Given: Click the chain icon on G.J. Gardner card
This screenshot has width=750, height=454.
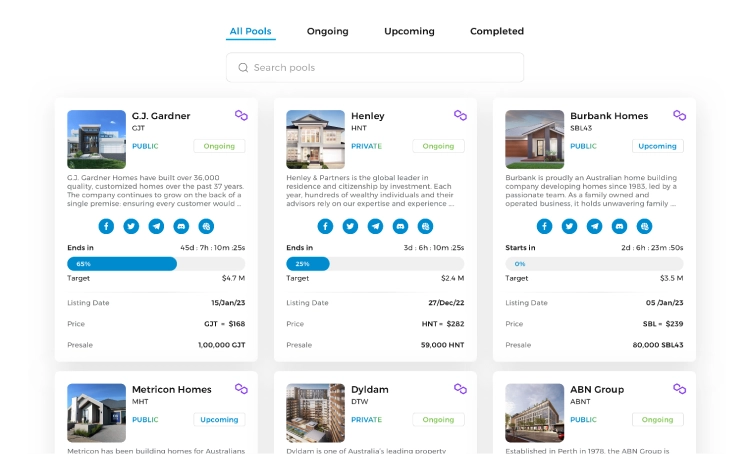Looking at the screenshot, I should pyautogui.click(x=241, y=115).
